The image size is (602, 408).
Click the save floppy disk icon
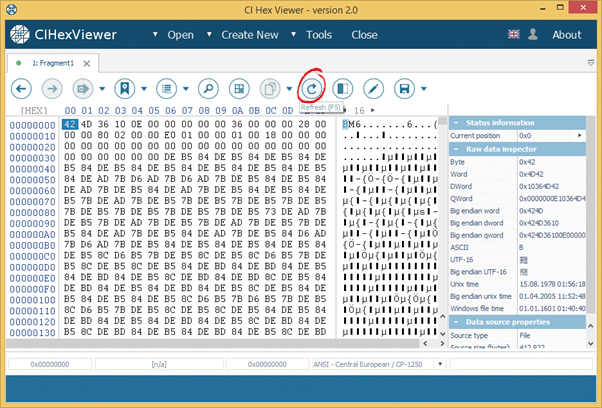click(x=404, y=89)
